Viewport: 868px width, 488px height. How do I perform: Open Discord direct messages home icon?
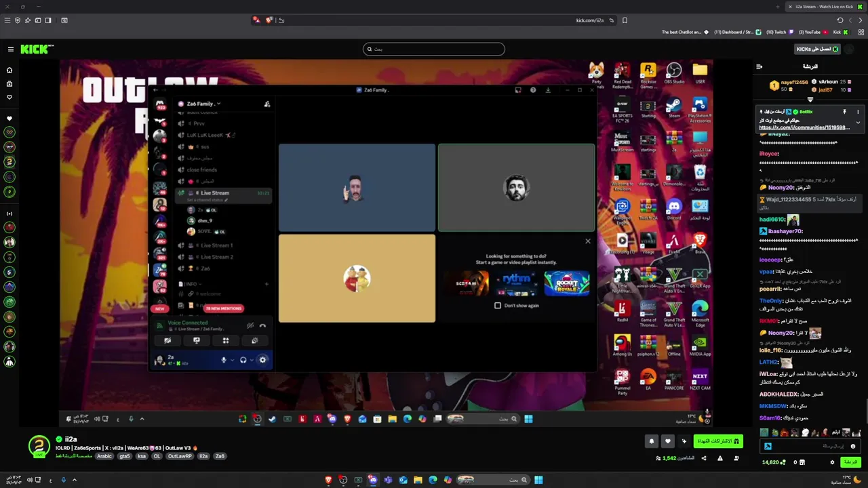pyautogui.click(x=160, y=105)
